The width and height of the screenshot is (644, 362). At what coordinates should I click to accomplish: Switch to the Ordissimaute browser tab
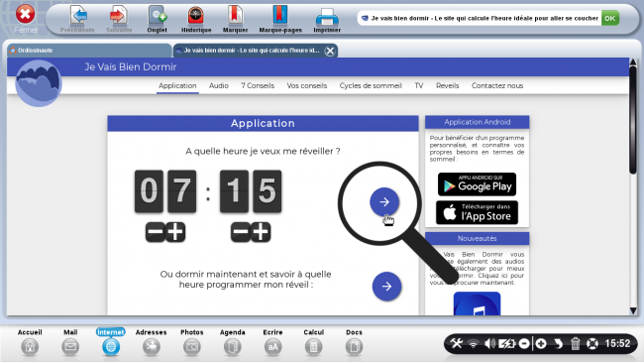(x=89, y=51)
